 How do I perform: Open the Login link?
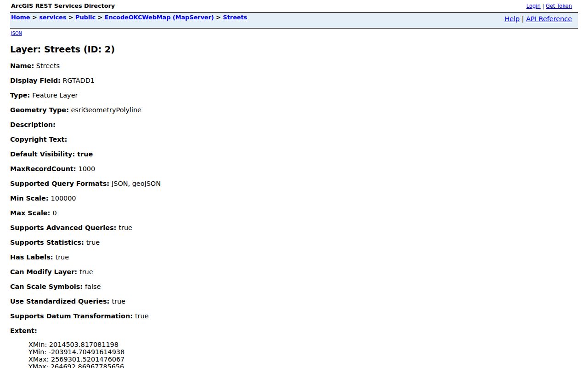point(533,6)
